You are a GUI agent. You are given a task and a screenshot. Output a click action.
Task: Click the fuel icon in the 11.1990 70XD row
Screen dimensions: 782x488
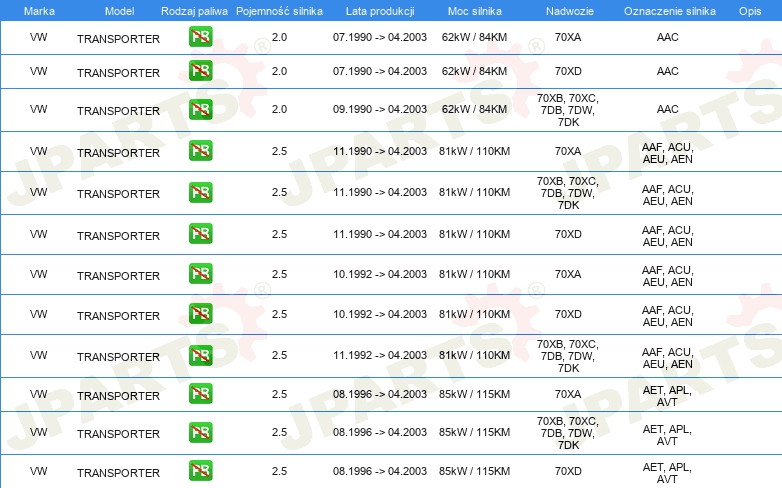[200, 234]
